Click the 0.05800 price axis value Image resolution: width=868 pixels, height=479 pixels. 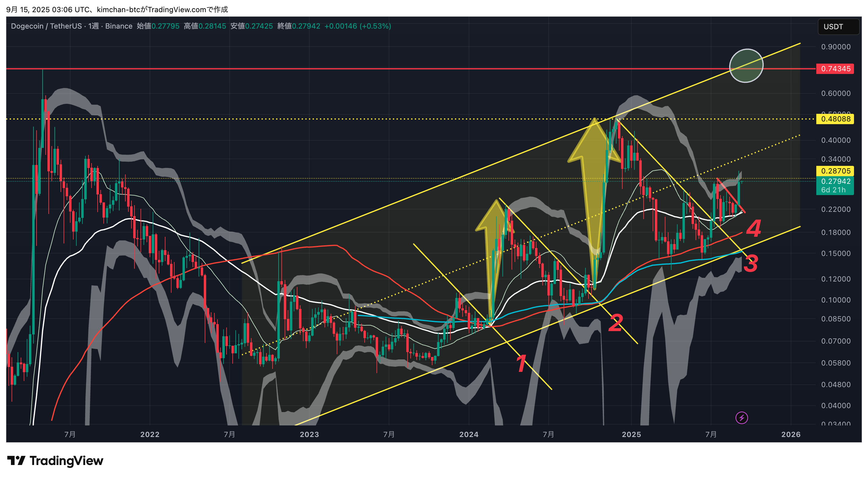coord(836,363)
